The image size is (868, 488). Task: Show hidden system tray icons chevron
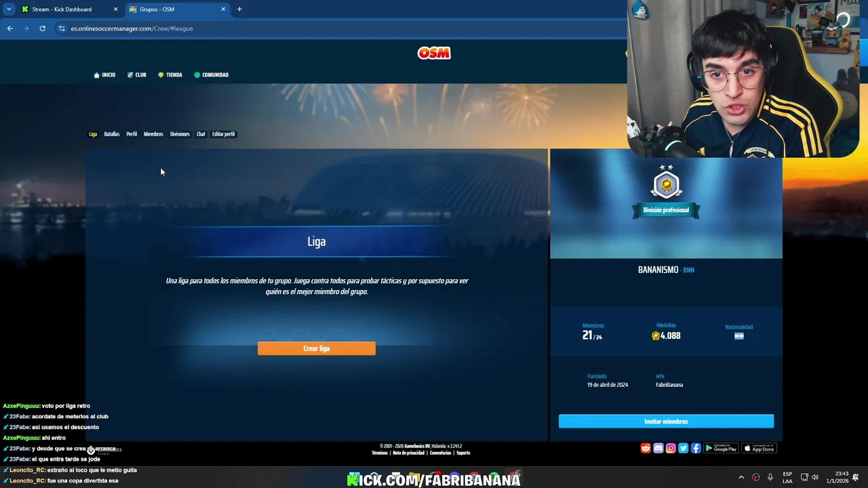741,477
